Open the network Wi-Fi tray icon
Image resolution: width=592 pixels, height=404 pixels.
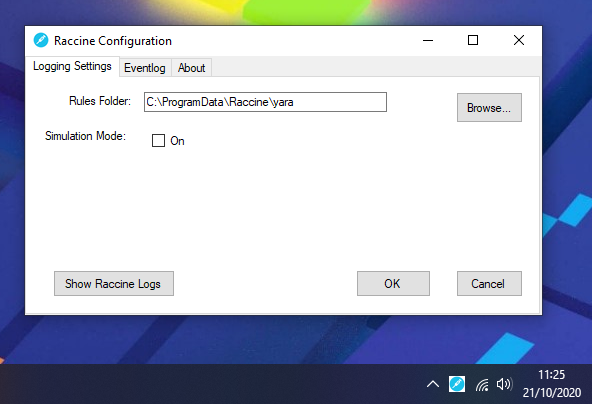click(482, 385)
